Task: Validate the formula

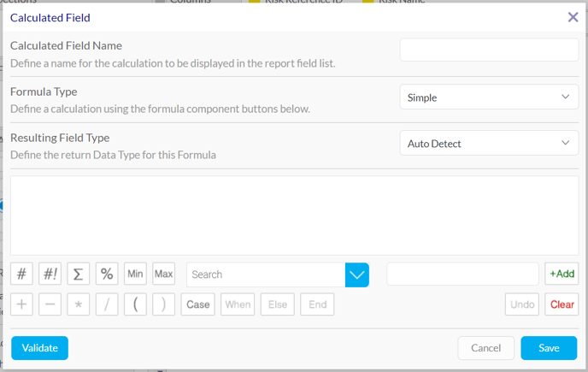Action: [40, 348]
